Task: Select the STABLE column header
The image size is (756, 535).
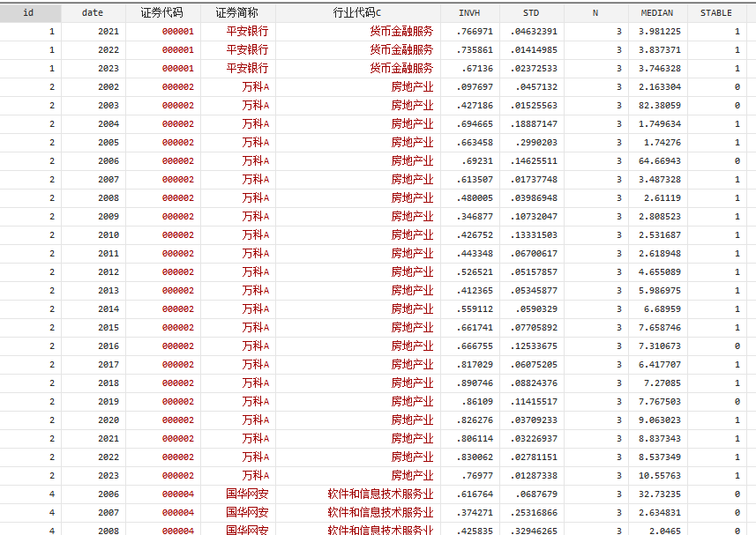Action: 715,13
